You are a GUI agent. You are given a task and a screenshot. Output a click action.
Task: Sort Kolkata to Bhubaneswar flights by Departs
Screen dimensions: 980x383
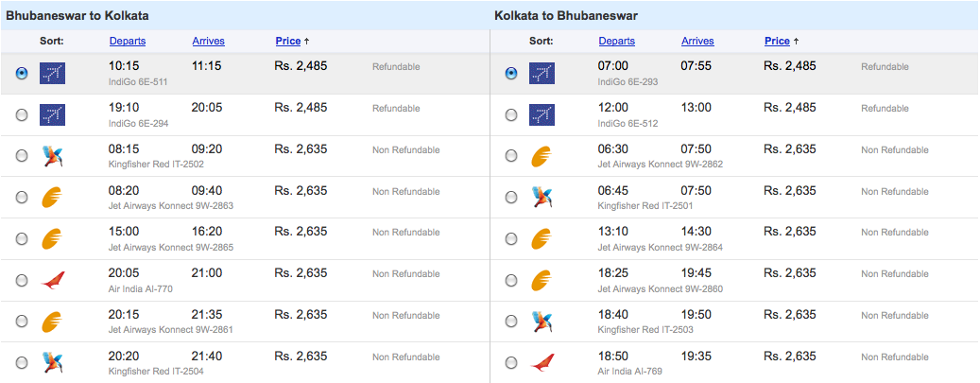pyautogui.click(x=617, y=42)
